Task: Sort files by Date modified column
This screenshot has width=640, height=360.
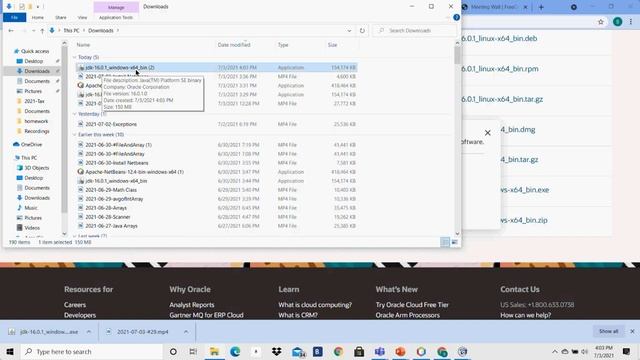Action: tap(234, 45)
